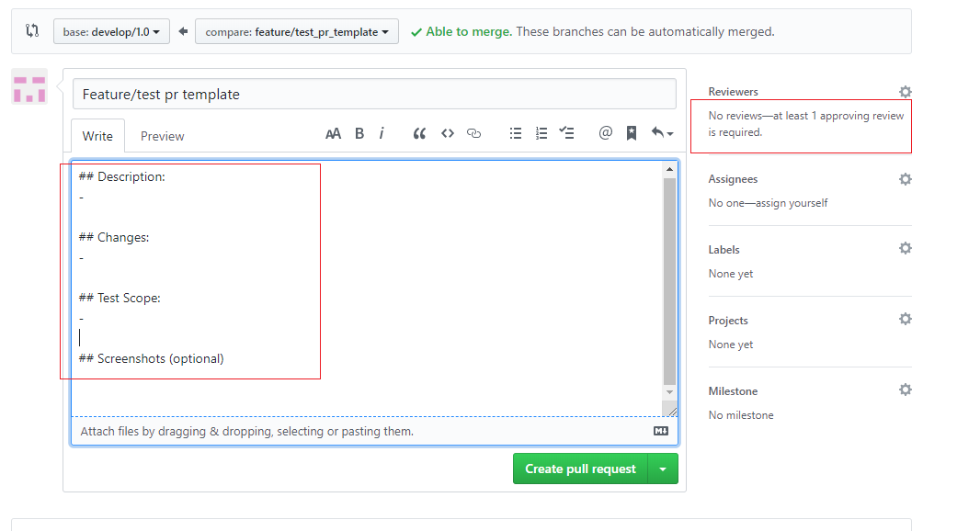Insert a quote using the toolbar icon
This screenshot has width=980, height=531.
[x=419, y=133]
